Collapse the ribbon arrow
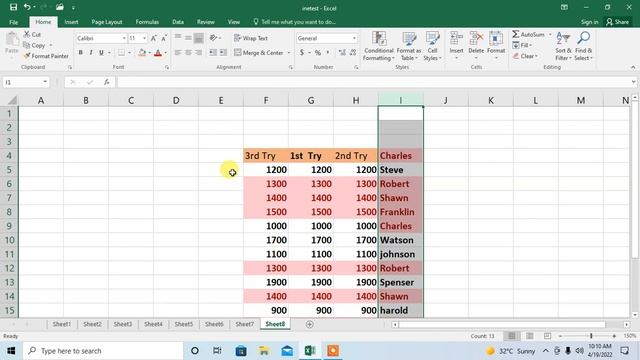 click(x=633, y=67)
